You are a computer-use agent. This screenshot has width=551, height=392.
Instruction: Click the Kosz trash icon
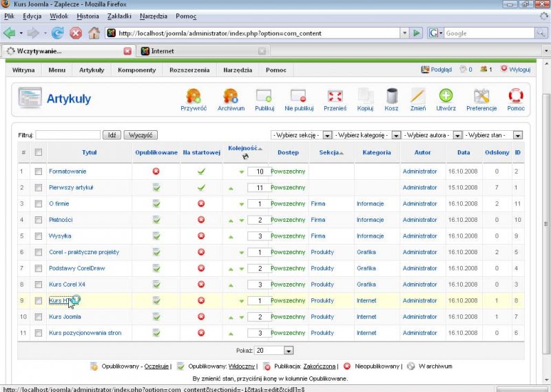click(x=391, y=96)
